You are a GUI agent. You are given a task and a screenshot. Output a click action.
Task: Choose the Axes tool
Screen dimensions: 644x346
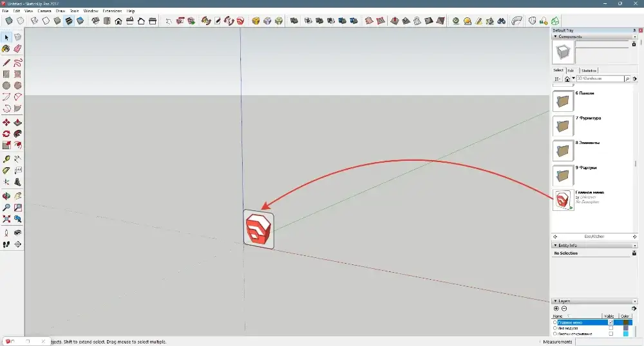tap(6, 182)
